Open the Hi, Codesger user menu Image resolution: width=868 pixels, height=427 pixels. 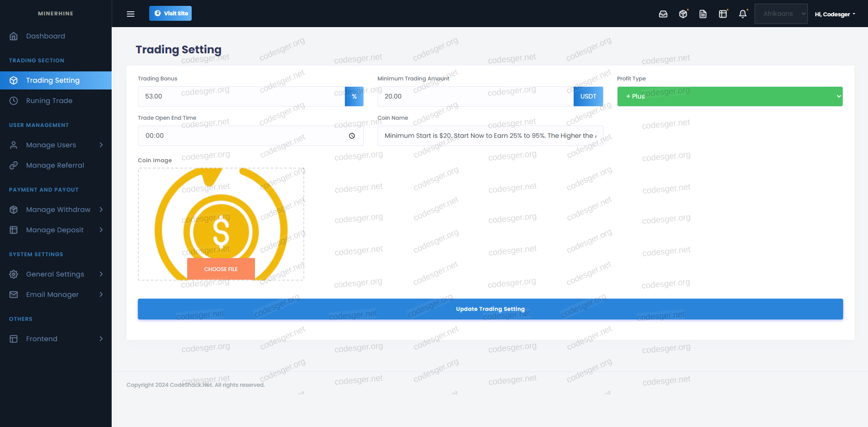pyautogui.click(x=835, y=14)
